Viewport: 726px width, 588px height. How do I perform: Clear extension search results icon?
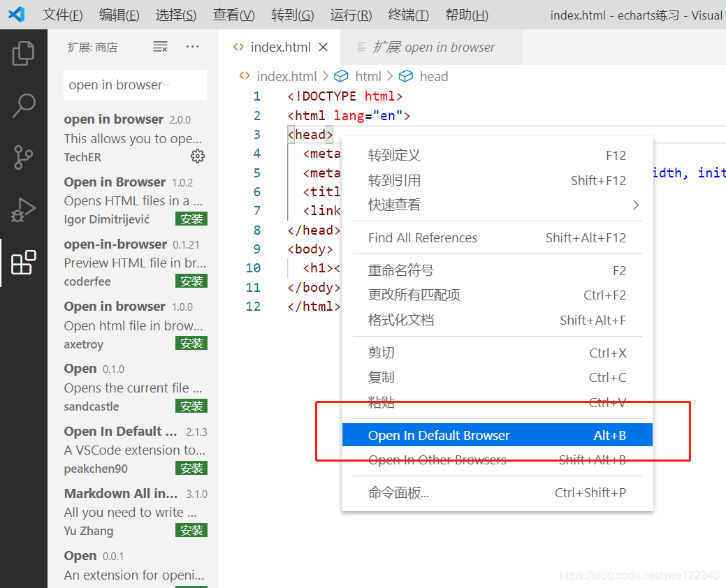tap(160, 47)
